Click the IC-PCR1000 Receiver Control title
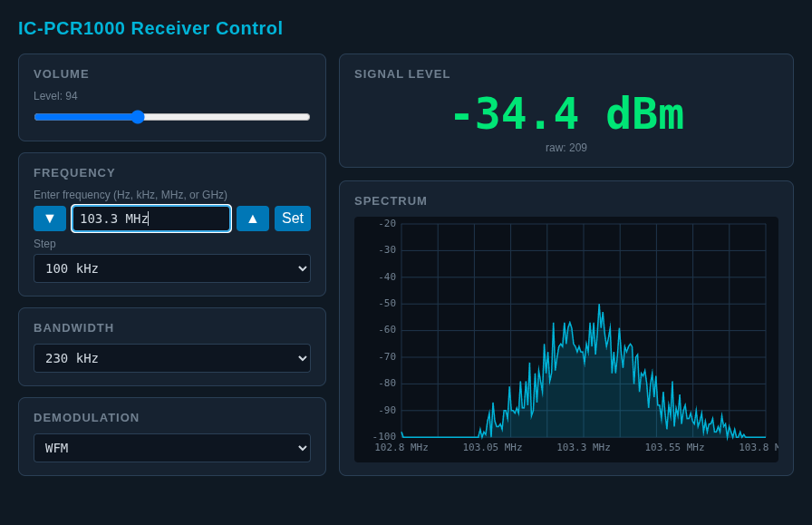 [x=150, y=28]
